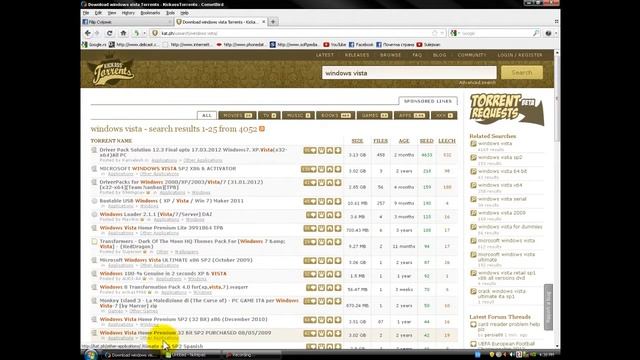The width and height of the screenshot is (640, 360).
Task: Open comments icon for Driver Pack Solution 12.3 row
Action: pos(310,150)
